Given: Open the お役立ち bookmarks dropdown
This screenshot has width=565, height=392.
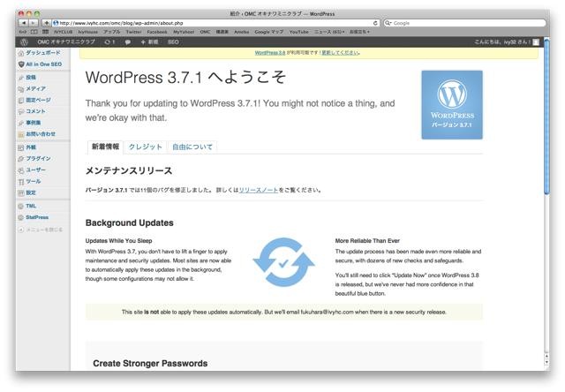Looking at the screenshot, I should pyautogui.click(x=360, y=31).
